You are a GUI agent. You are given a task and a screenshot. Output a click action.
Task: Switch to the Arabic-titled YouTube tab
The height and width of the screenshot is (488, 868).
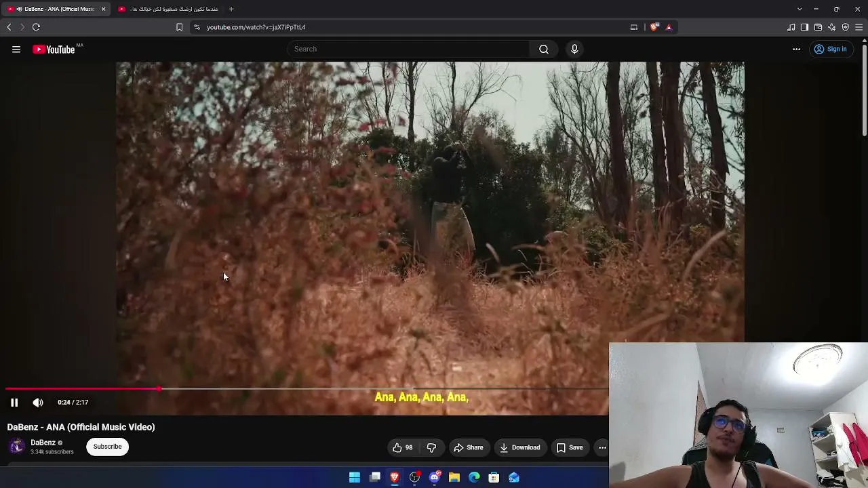(169, 9)
